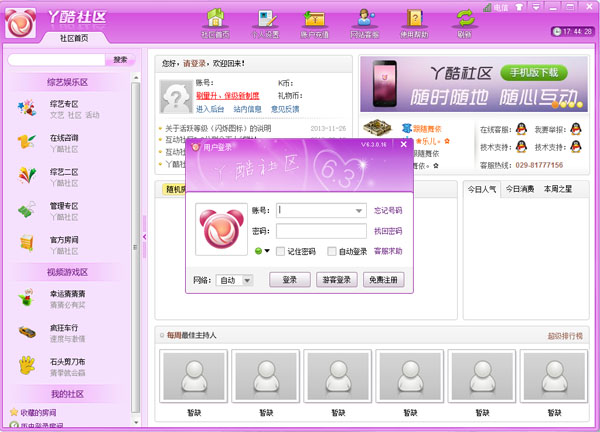This screenshot has height=432, width=600.
Task: Click the 密码 password input field
Action: [321, 231]
